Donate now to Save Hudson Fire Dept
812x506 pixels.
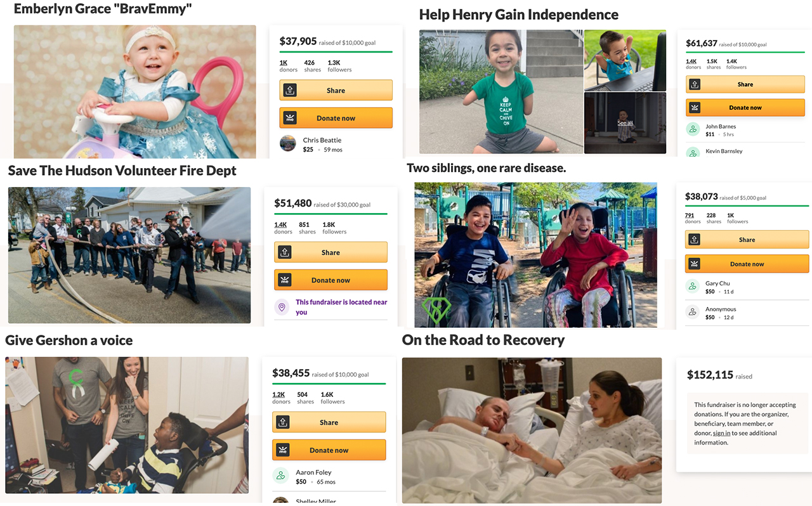click(331, 280)
